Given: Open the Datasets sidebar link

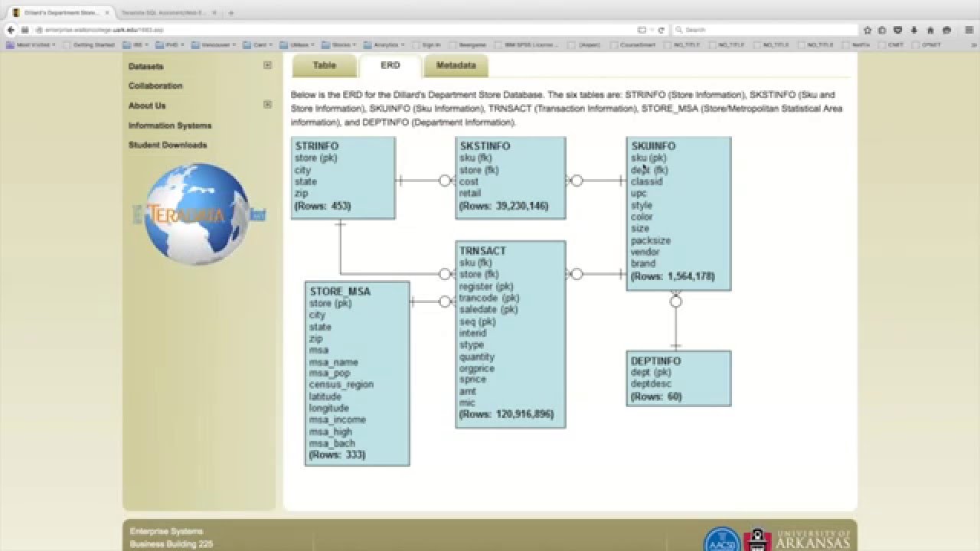Looking at the screenshot, I should pyautogui.click(x=145, y=67).
